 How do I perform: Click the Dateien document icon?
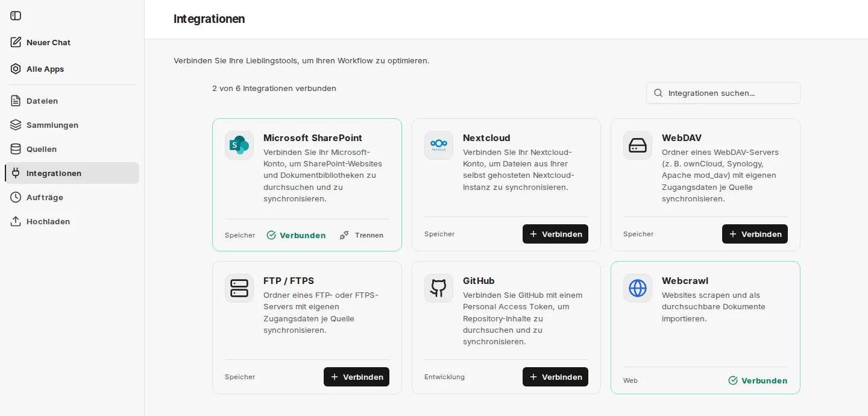[x=16, y=101]
